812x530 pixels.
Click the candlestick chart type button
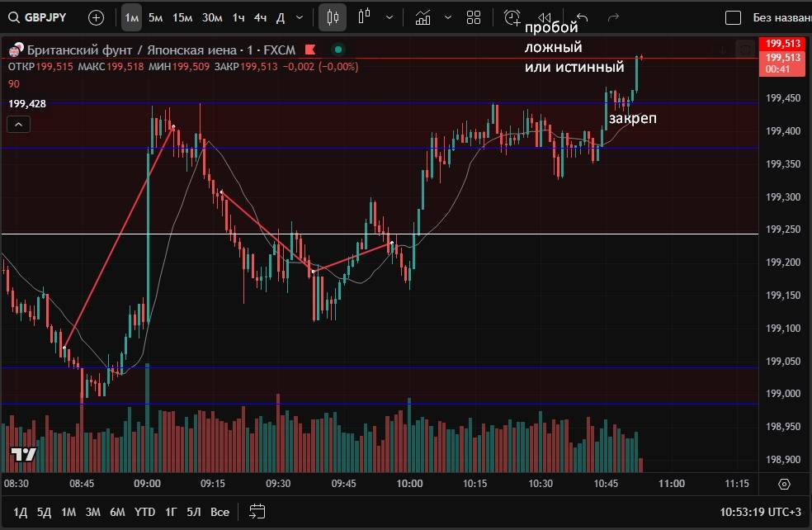point(333,17)
